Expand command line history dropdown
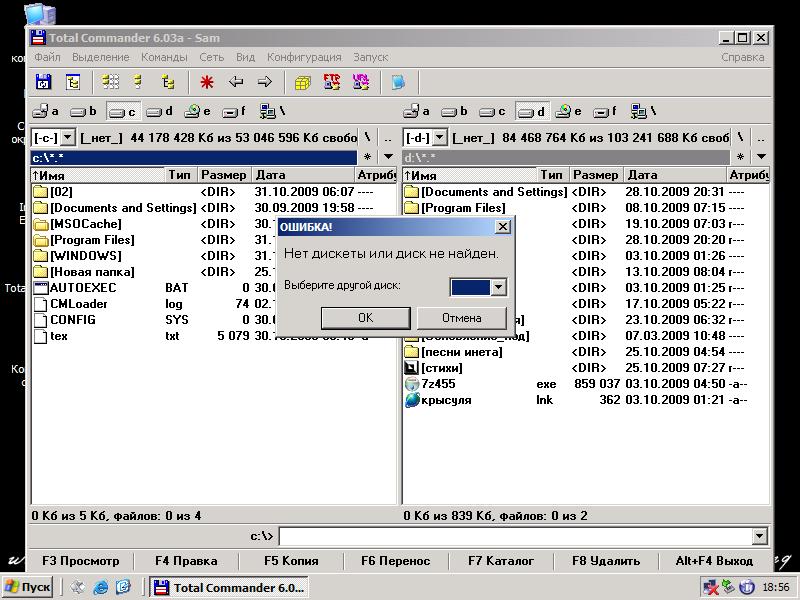This screenshot has height=600, width=800. (760, 536)
